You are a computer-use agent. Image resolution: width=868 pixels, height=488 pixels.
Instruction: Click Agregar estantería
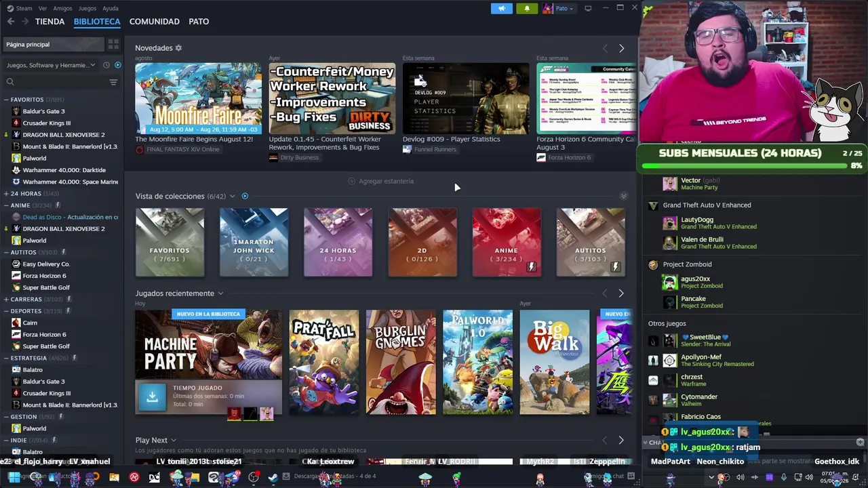(380, 182)
